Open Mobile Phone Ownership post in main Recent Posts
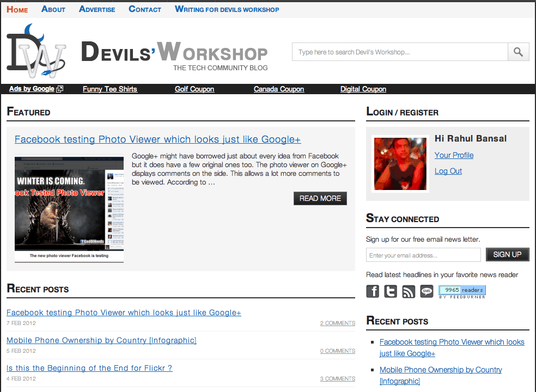The image size is (536, 392). tap(101, 340)
